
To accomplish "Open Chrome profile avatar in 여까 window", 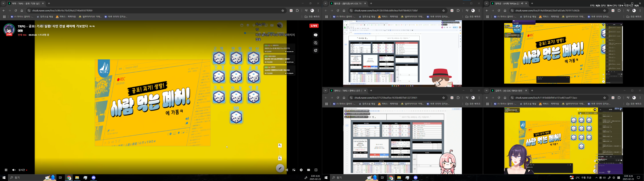I will (x=312, y=11).
